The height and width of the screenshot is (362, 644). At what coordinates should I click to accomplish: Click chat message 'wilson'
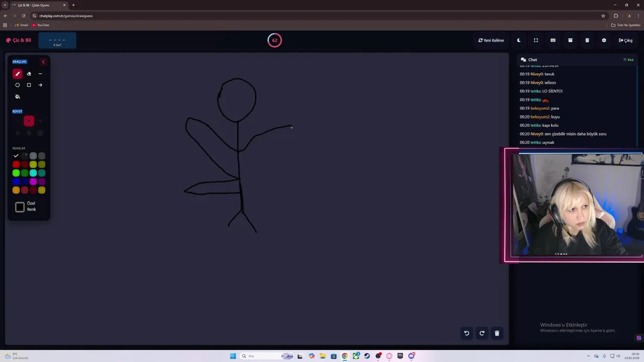550,82
